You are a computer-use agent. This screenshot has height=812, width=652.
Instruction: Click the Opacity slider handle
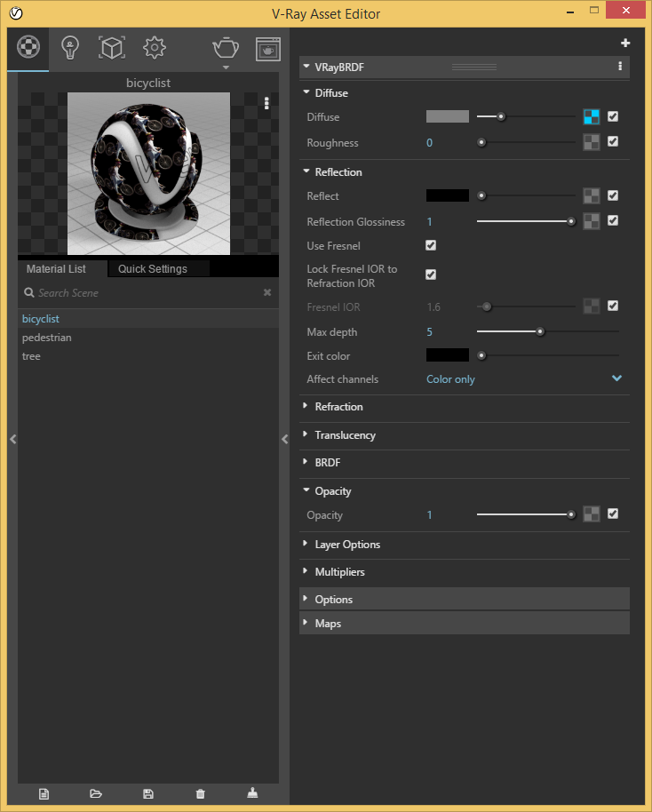point(570,514)
